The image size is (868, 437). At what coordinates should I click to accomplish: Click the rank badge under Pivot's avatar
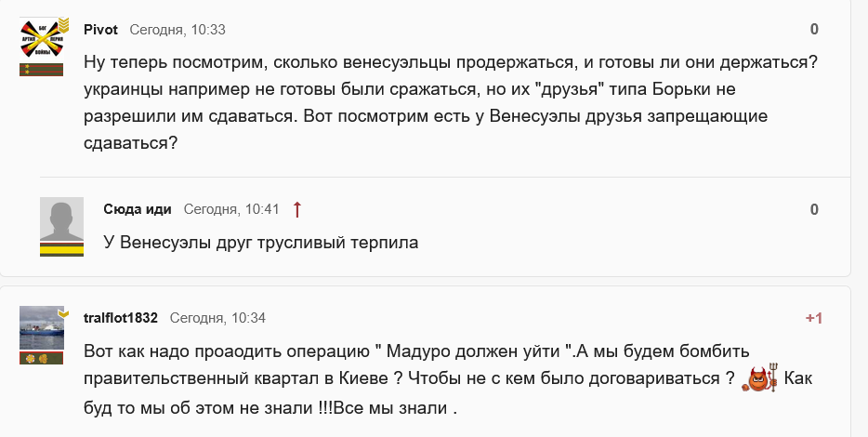coord(42,70)
